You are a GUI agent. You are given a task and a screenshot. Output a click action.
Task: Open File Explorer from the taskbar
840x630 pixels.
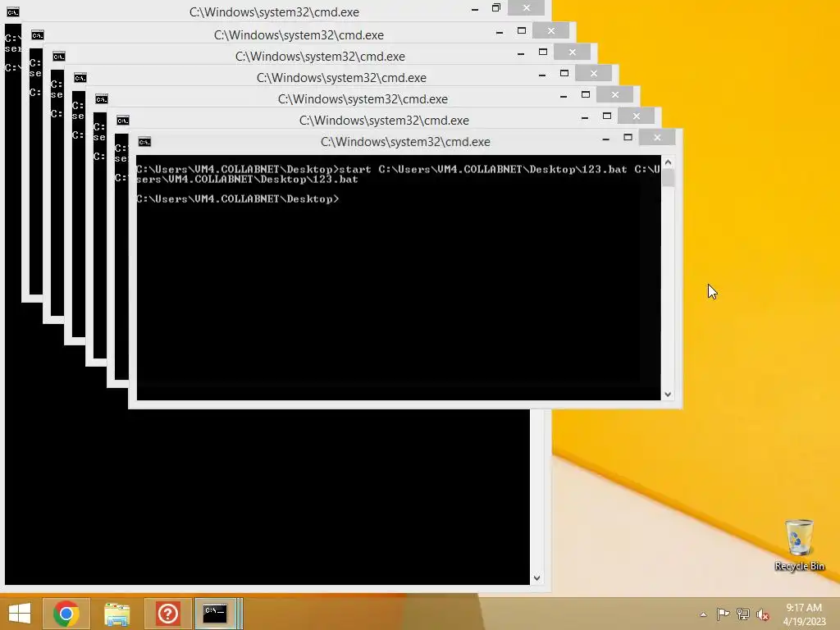[116, 614]
